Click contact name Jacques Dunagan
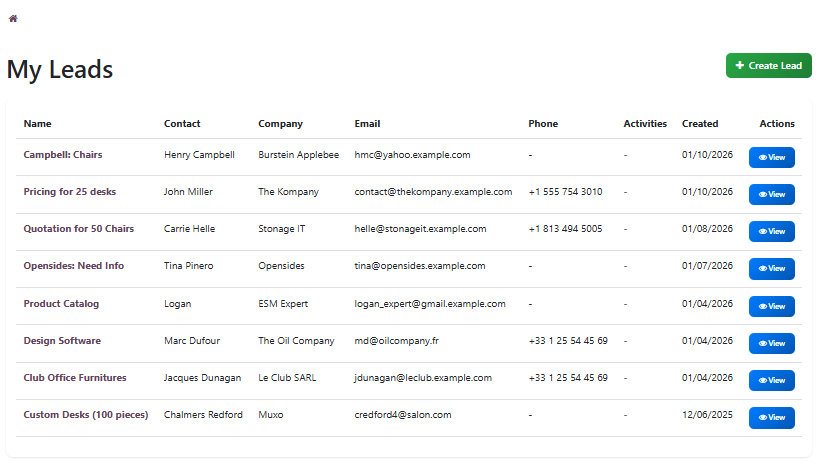The width and height of the screenshot is (822, 464). click(x=202, y=378)
